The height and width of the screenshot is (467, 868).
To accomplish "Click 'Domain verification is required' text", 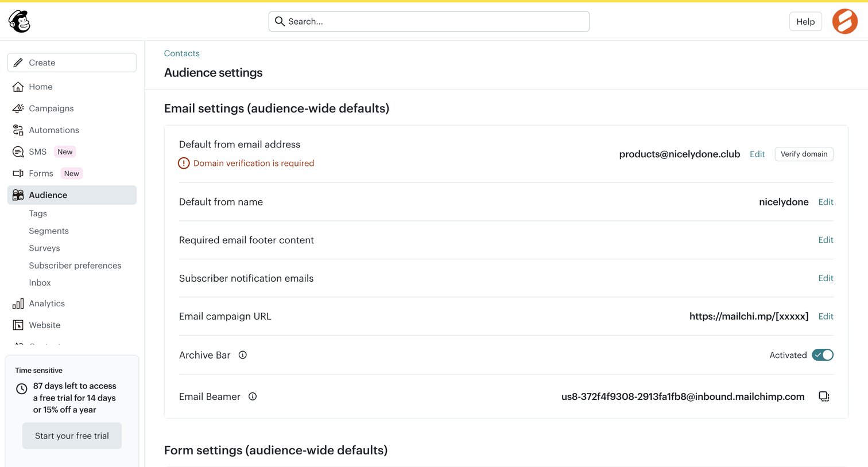I will [x=254, y=163].
